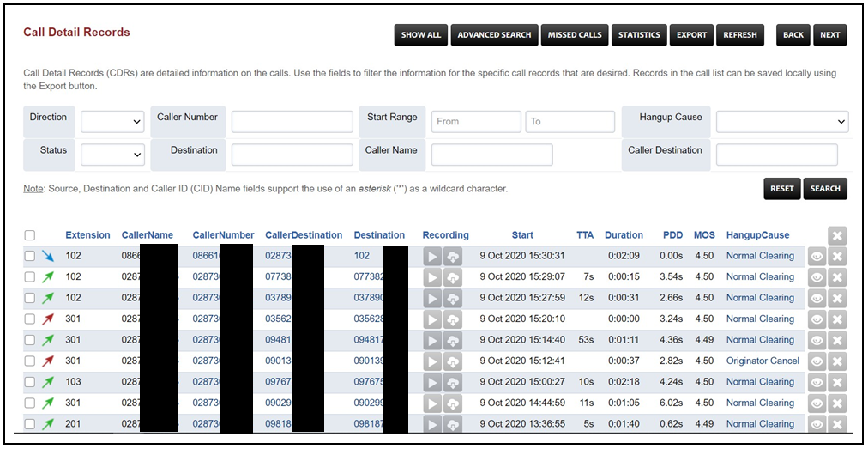Focus the Caller Number input field
This screenshot has height=449, width=868.
point(292,122)
